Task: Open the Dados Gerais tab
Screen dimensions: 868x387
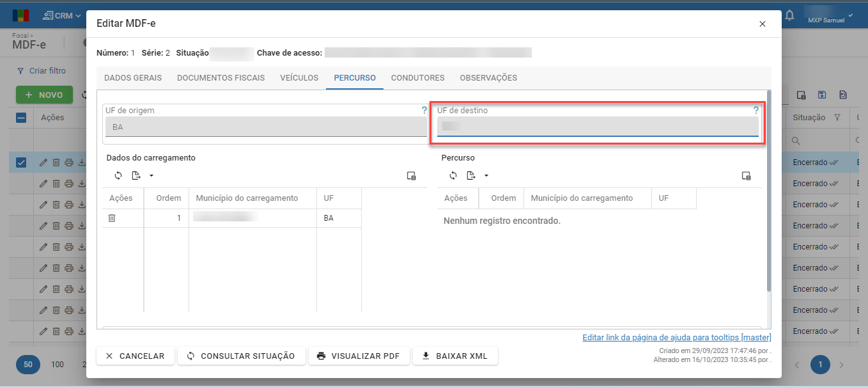Action: tap(133, 78)
